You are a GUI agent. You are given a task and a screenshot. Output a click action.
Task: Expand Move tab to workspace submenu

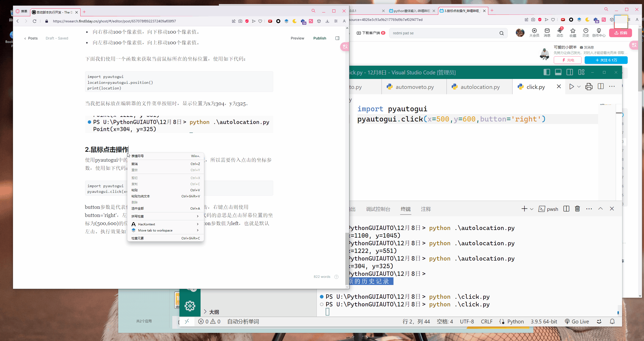coord(166,230)
